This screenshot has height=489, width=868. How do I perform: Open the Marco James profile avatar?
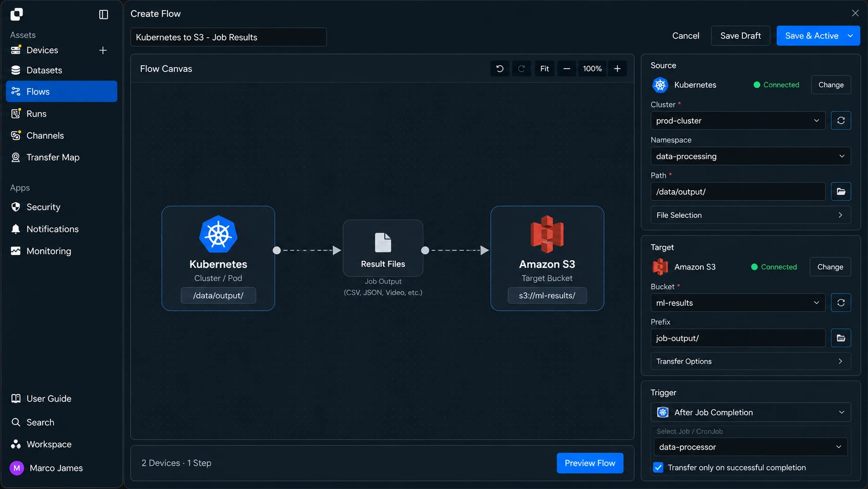click(17, 468)
